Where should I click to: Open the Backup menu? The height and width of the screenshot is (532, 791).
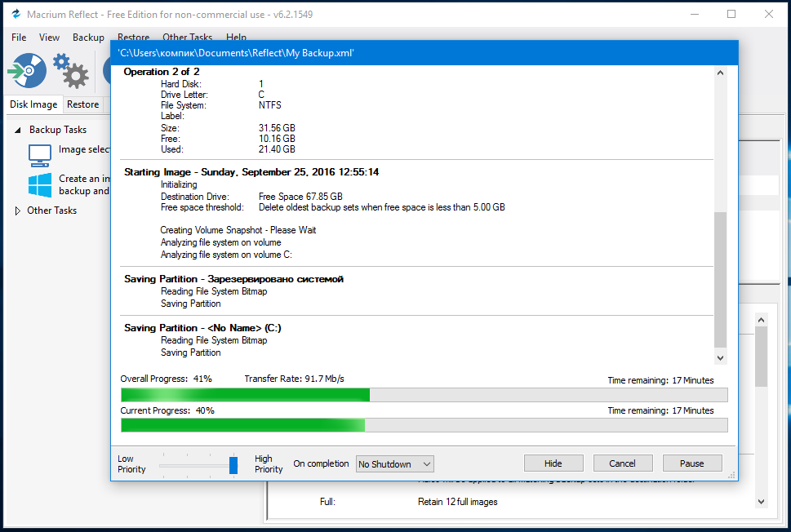[88, 38]
